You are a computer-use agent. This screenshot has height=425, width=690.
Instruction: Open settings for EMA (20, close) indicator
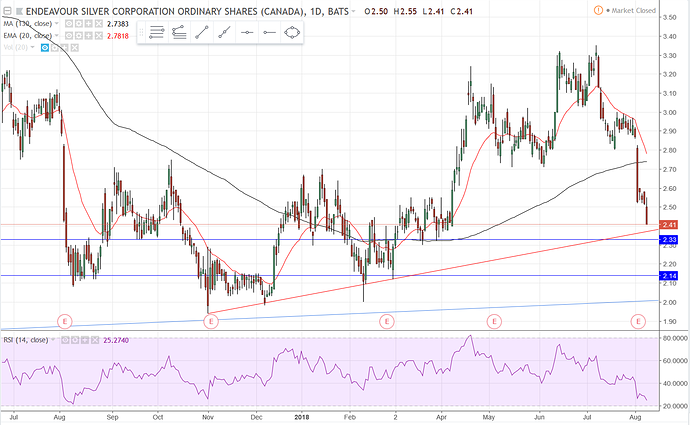(x=78, y=36)
